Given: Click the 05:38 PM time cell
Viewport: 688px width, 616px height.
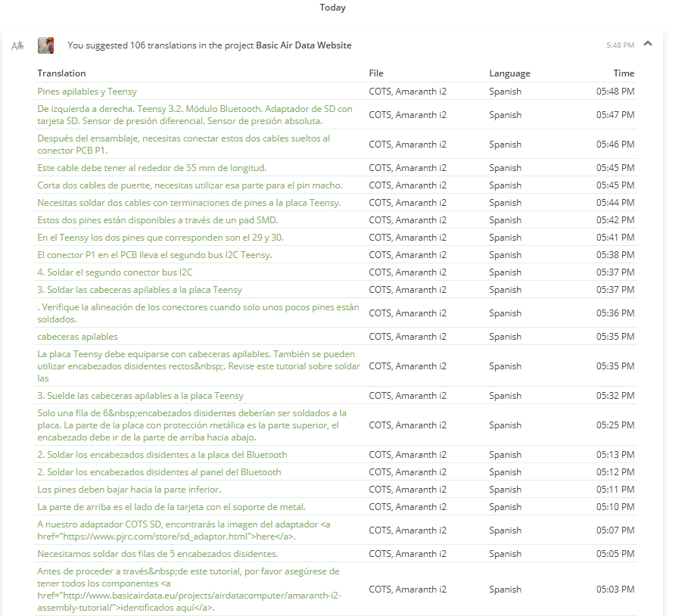Looking at the screenshot, I should pos(615,255).
